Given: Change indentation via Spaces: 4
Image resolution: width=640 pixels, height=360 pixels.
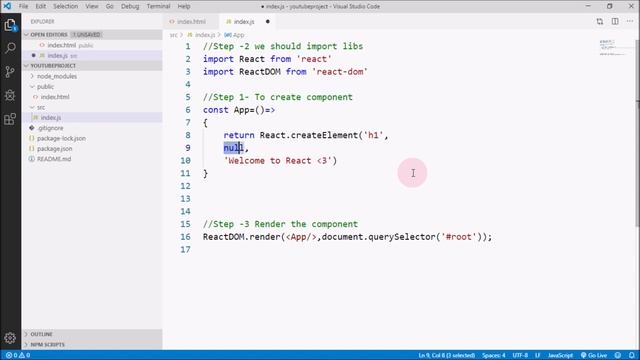Looking at the screenshot, I should tap(493, 355).
